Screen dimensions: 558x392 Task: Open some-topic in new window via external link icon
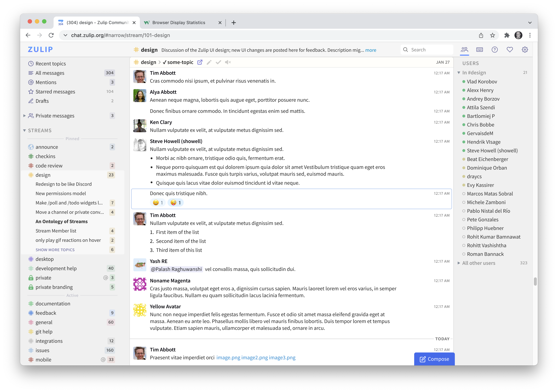200,62
